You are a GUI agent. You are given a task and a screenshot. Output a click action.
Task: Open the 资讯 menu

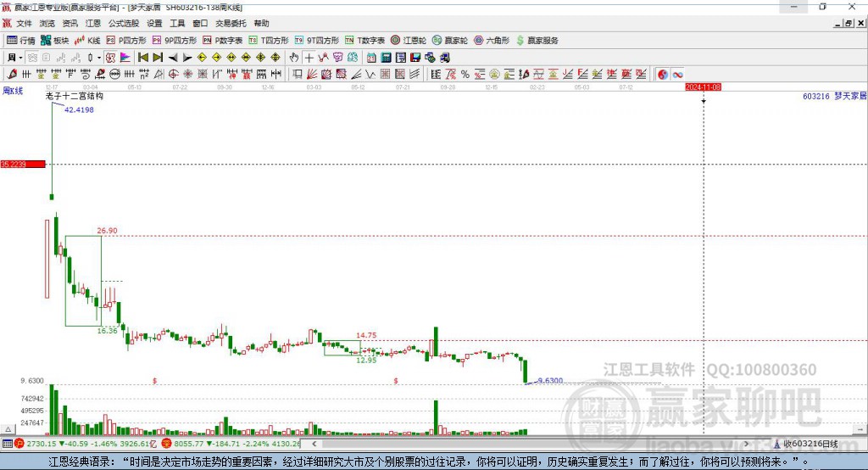click(70, 23)
